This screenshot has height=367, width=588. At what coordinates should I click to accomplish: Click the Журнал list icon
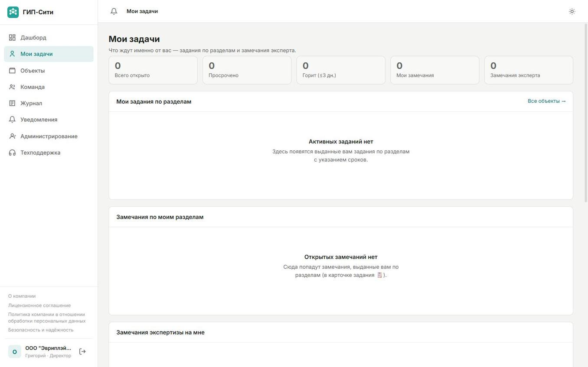click(x=12, y=104)
